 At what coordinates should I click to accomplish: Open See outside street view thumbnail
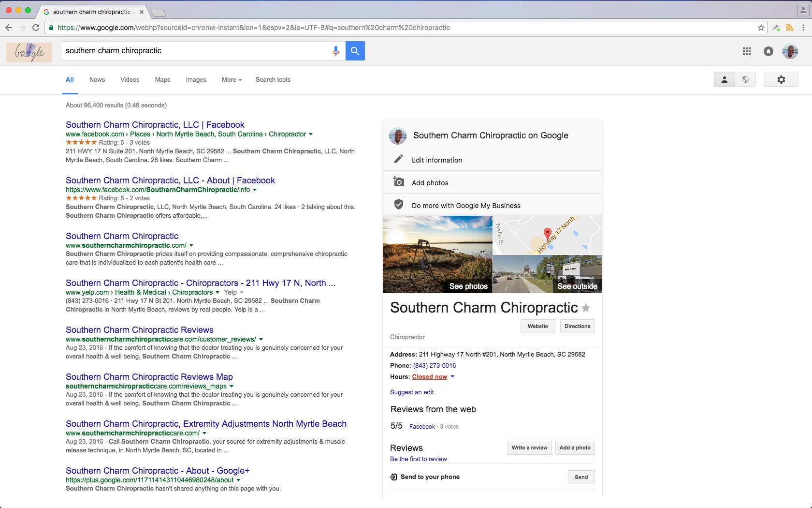coord(548,274)
